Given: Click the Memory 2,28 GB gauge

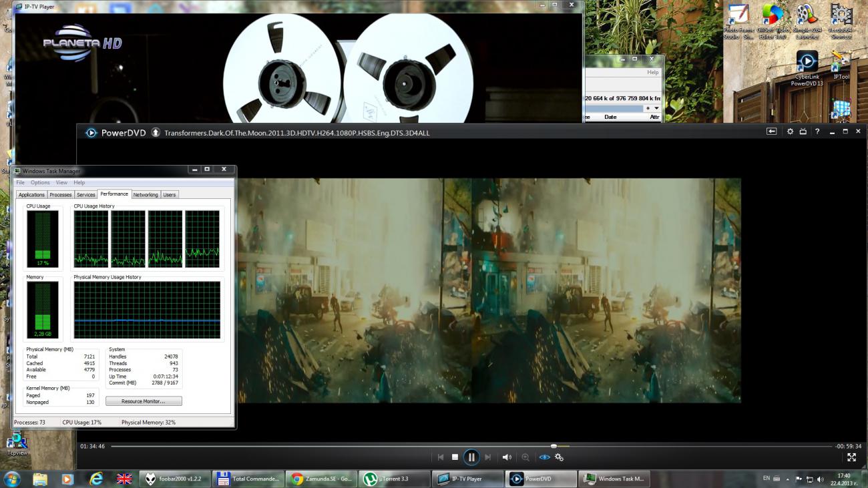Looking at the screenshot, I should [42, 310].
